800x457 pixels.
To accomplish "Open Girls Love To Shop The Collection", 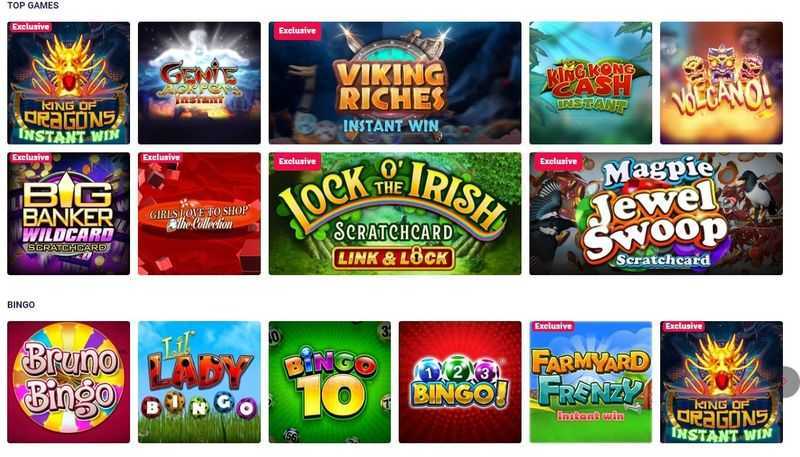I will pyautogui.click(x=199, y=213).
